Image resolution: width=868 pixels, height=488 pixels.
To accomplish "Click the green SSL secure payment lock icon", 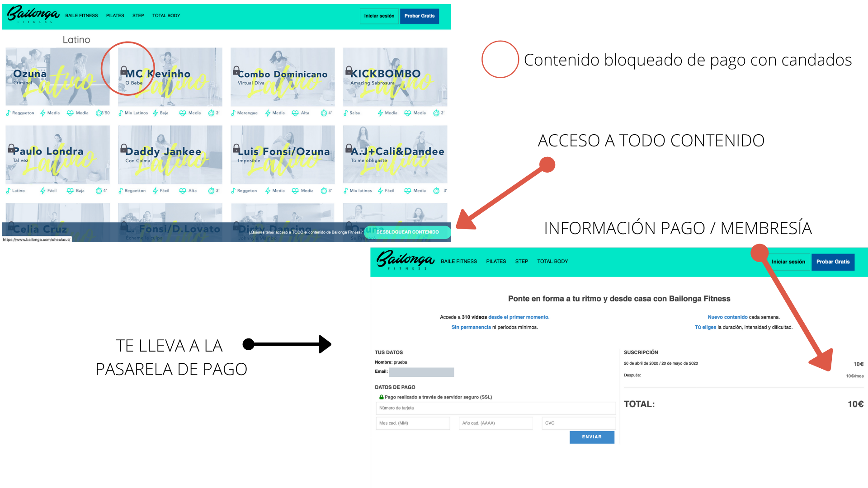I will (381, 397).
